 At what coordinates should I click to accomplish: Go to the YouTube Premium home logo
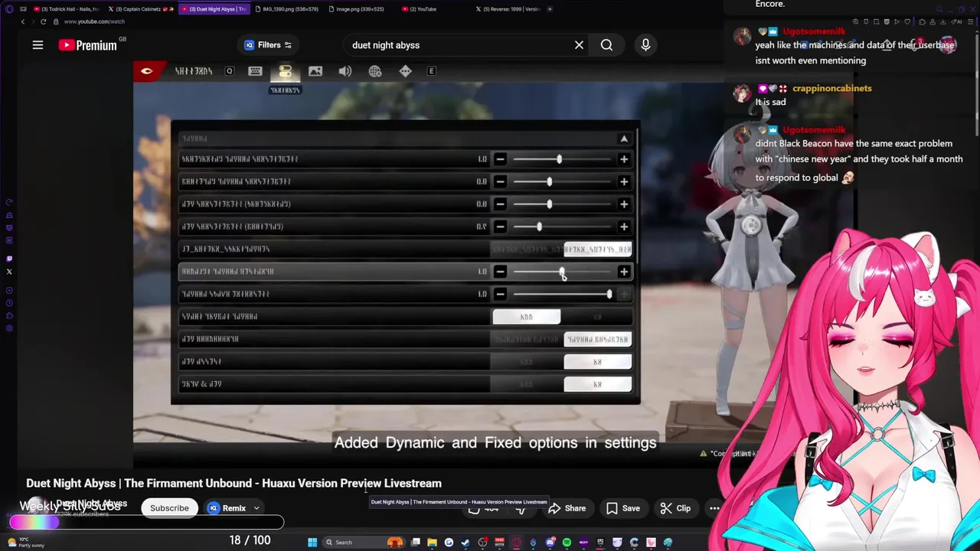pyautogui.click(x=88, y=45)
